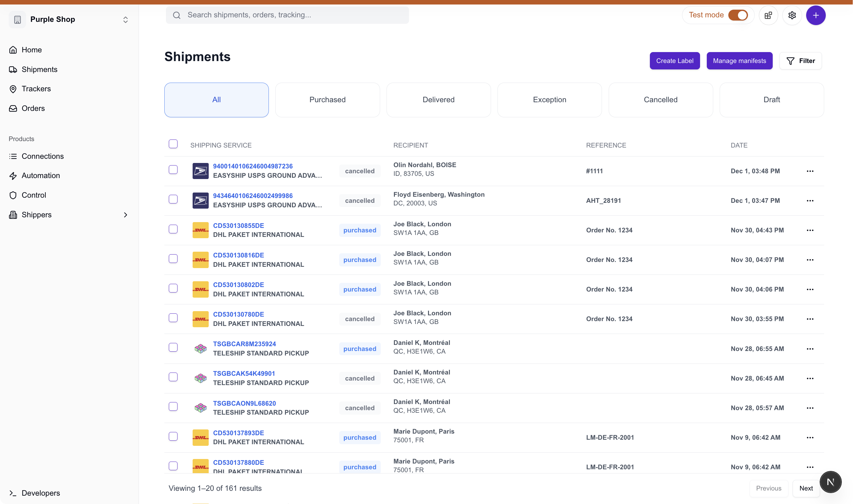This screenshot has height=504, width=856.
Task: Open the Cancelled tab
Action: 660,100
